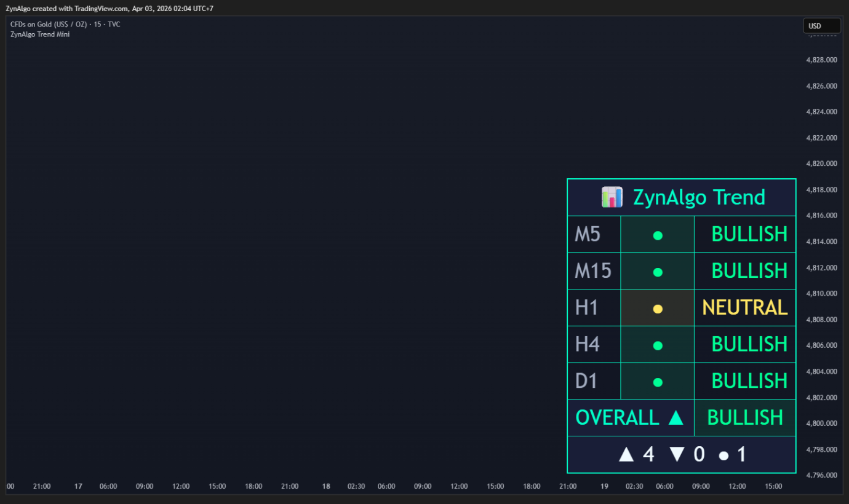
Task: Click the D1 timeframe label
Action: pos(586,381)
